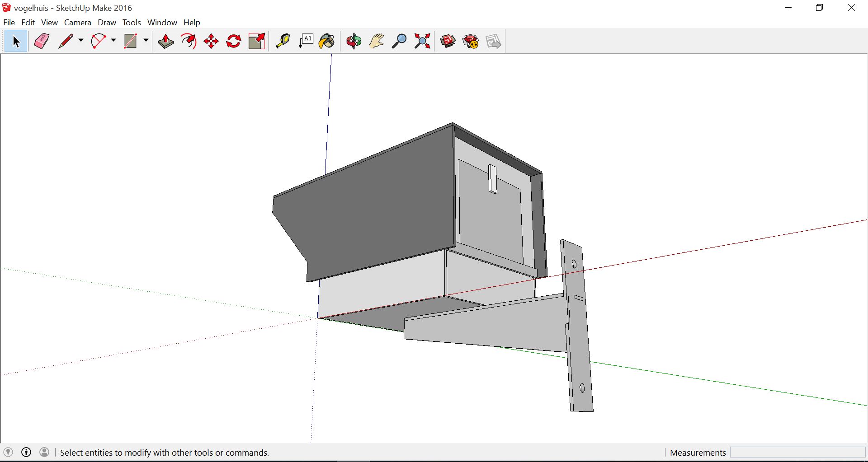Viewport: 868px width, 462px height.
Task: Click inside the Measurements input box
Action: [x=797, y=453]
